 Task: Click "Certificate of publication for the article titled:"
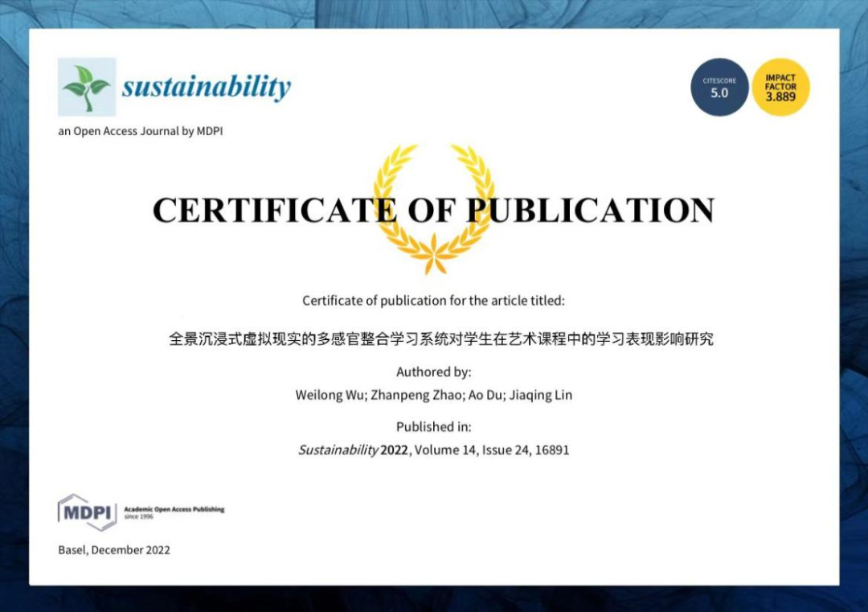coord(433,301)
